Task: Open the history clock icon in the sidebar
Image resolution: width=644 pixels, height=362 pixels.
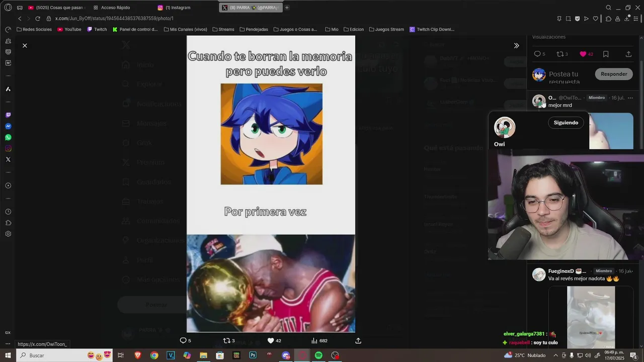Action: click(8, 212)
